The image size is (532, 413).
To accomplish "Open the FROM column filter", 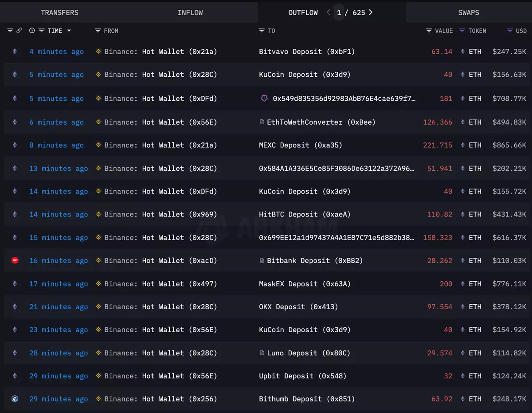I will pos(98,31).
